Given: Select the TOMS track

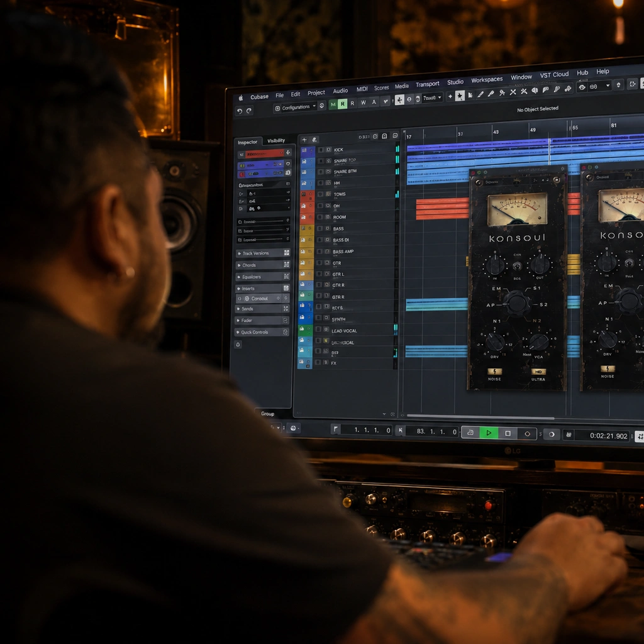Looking at the screenshot, I should tap(348, 194).
